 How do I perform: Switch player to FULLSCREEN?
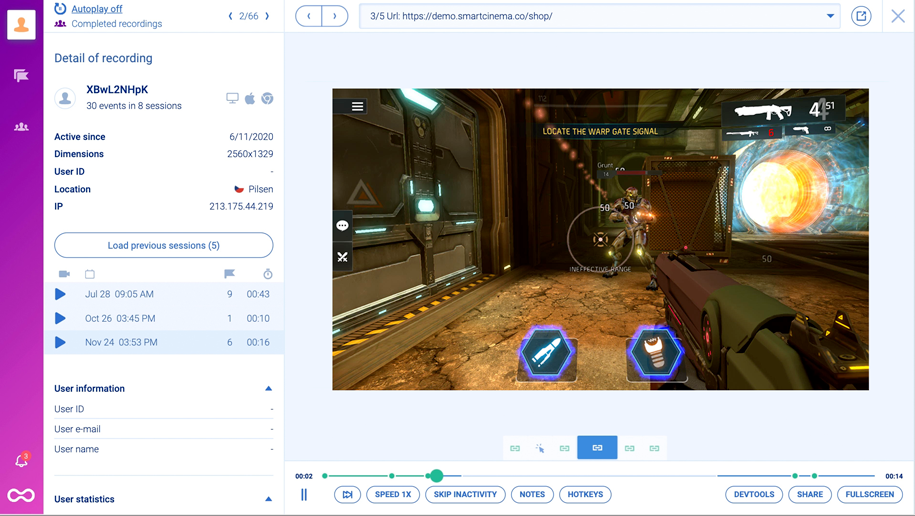[x=869, y=494]
